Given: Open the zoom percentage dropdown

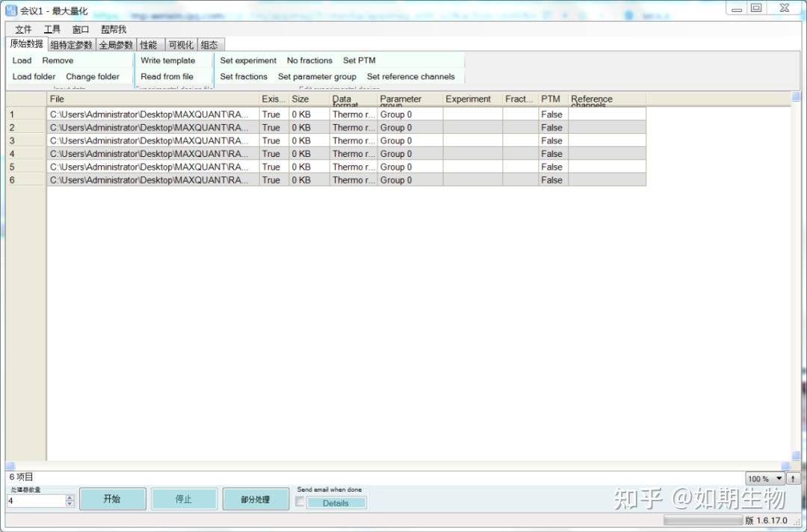Looking at the screenshot, I should pyautogui.click(x=778, y=478).
